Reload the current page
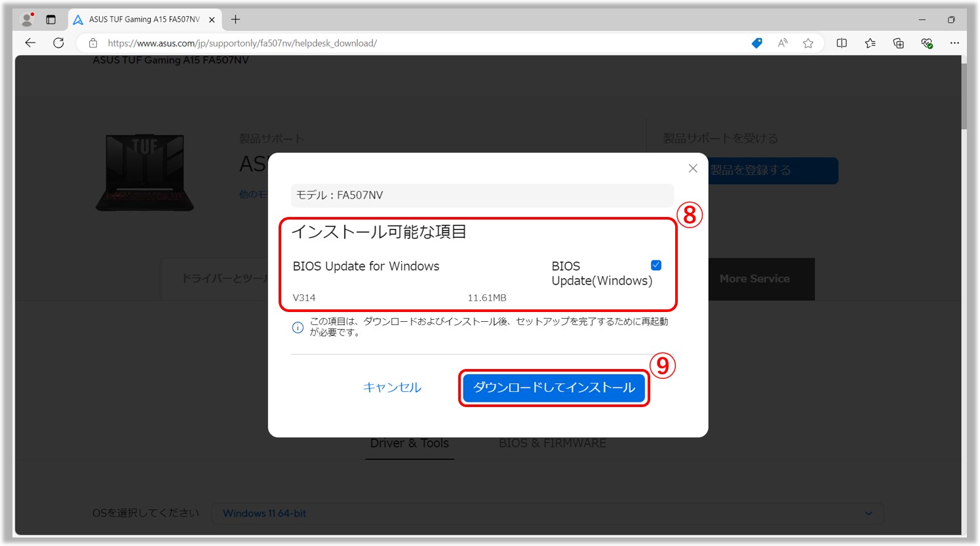The height and width of the screenshot is (546, 980). (58, 43)
